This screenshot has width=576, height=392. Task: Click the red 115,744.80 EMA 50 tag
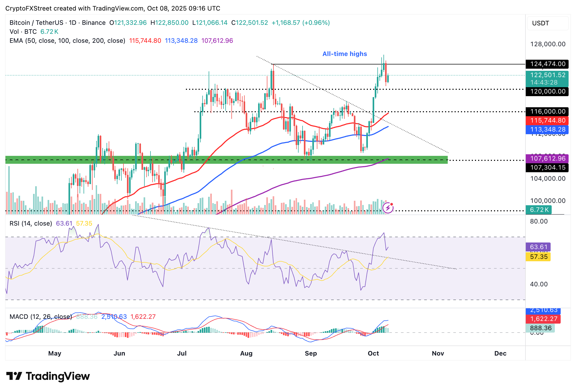tap(547, 120)
